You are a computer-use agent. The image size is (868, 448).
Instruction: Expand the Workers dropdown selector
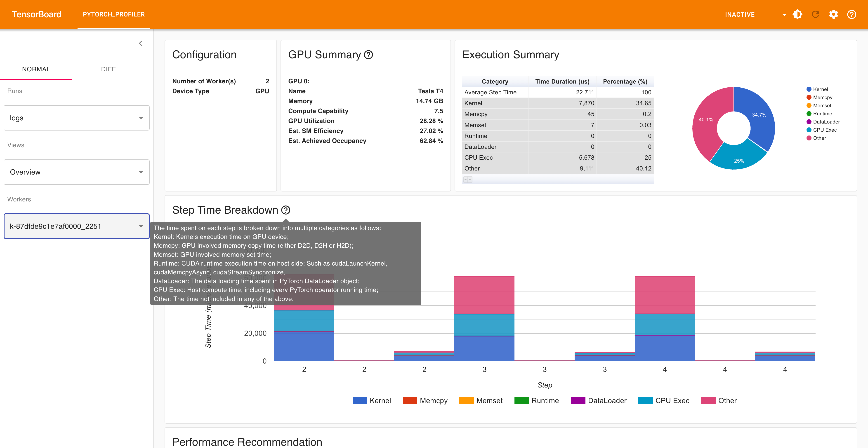pos(76,226)
